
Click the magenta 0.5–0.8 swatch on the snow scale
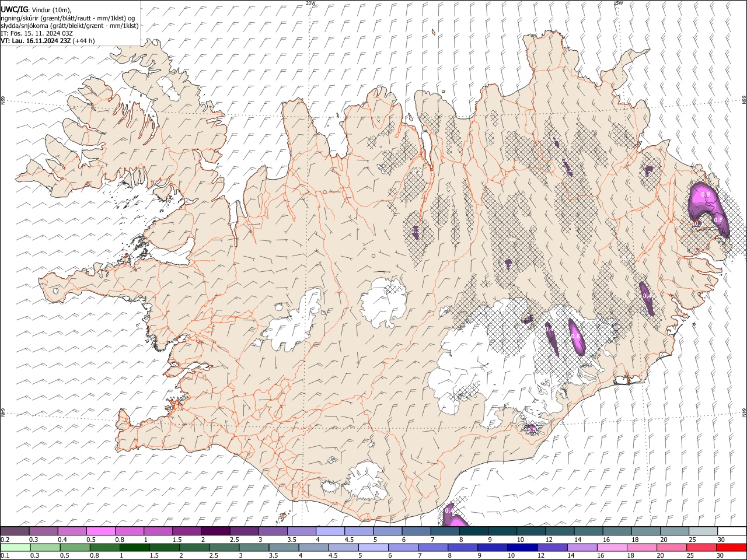click(x=100, y=531)
